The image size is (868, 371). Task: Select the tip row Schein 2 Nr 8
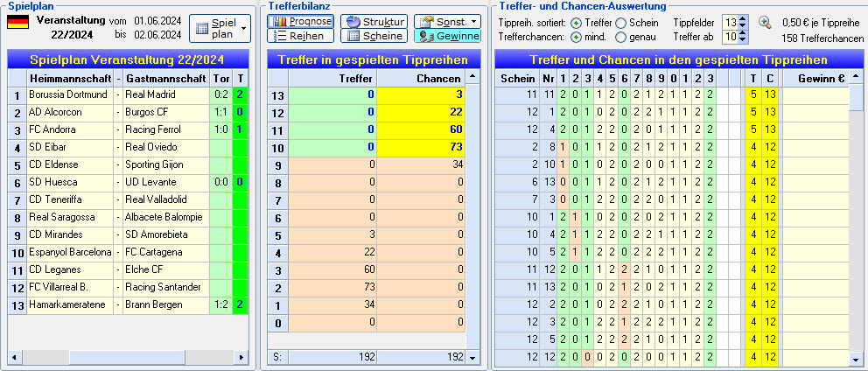671,147
